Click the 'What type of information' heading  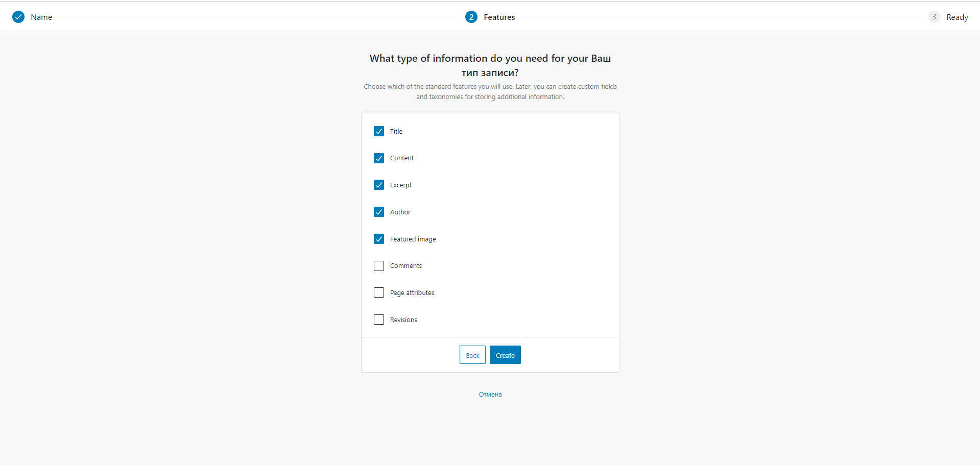490,65
